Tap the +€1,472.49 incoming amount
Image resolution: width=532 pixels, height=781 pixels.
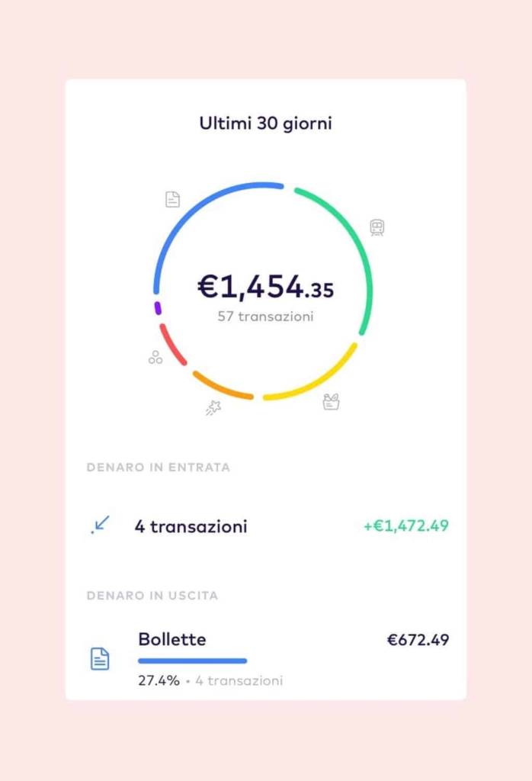tap(406, 525)
